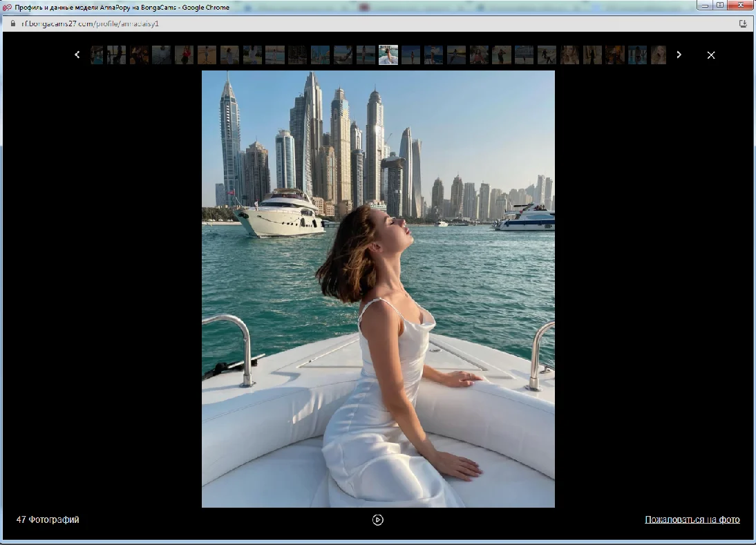Select thumbnail just before the highlighted one
Viewport: 756px width, 545px height.
pos(366,55)
